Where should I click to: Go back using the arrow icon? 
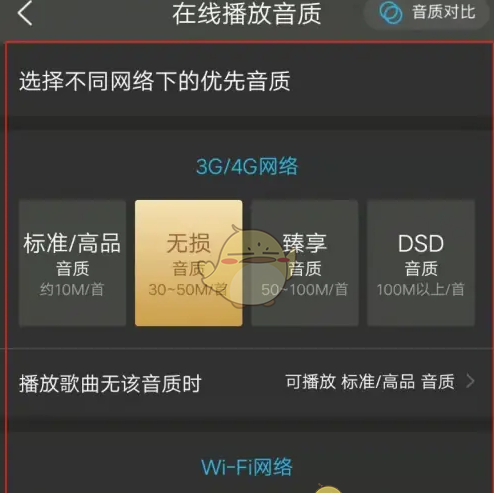(x=25, y=13)
